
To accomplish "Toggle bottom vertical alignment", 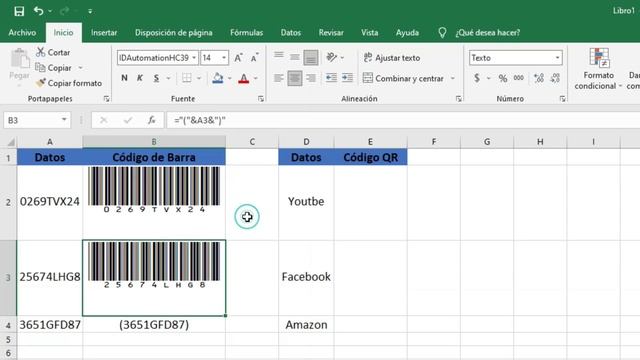I will [x=311, y=58].
